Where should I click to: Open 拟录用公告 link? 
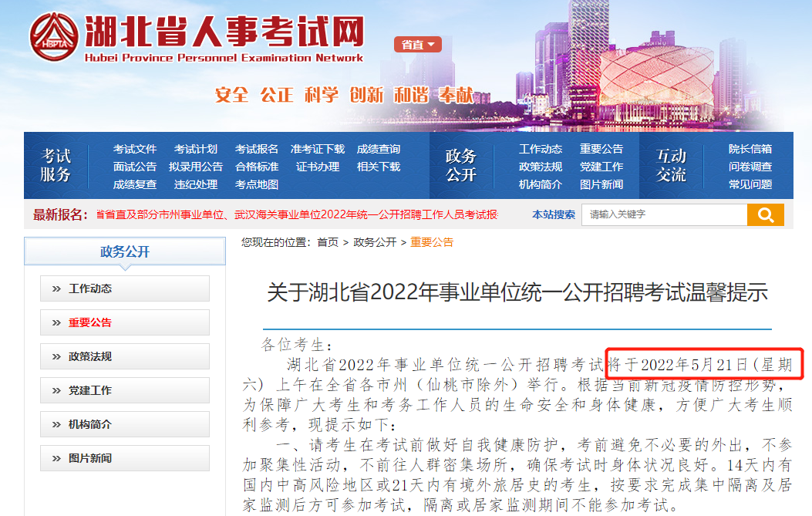[196, 167]
